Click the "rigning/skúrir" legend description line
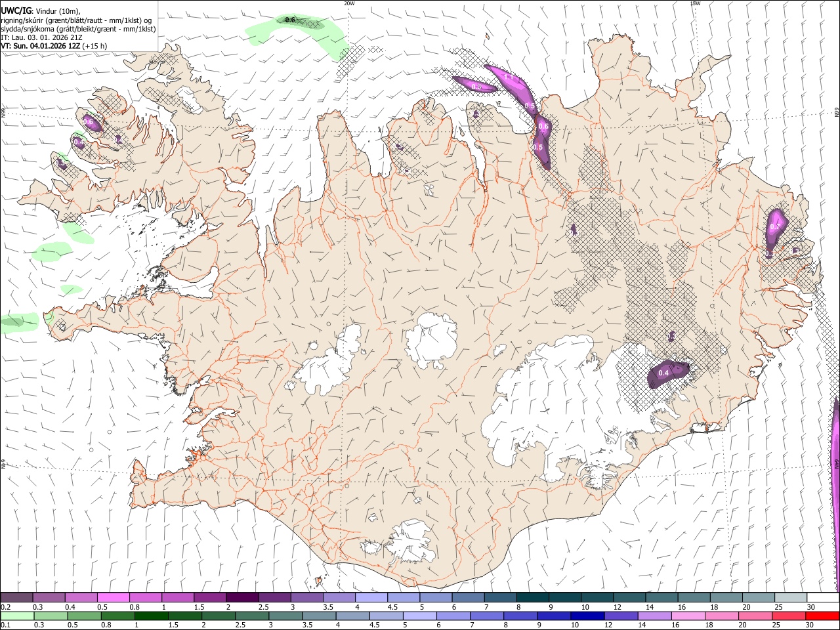This screenshot has width=840, height=630. click(76, 20)
